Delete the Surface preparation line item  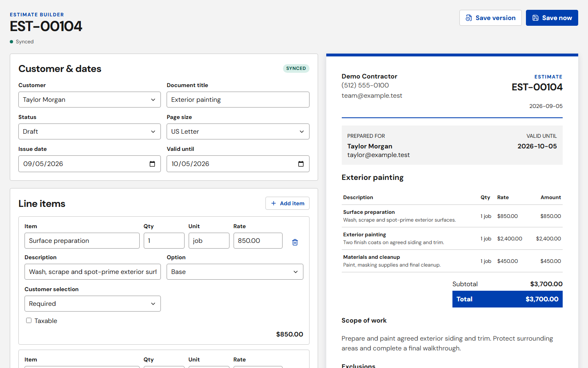point(295,242)
